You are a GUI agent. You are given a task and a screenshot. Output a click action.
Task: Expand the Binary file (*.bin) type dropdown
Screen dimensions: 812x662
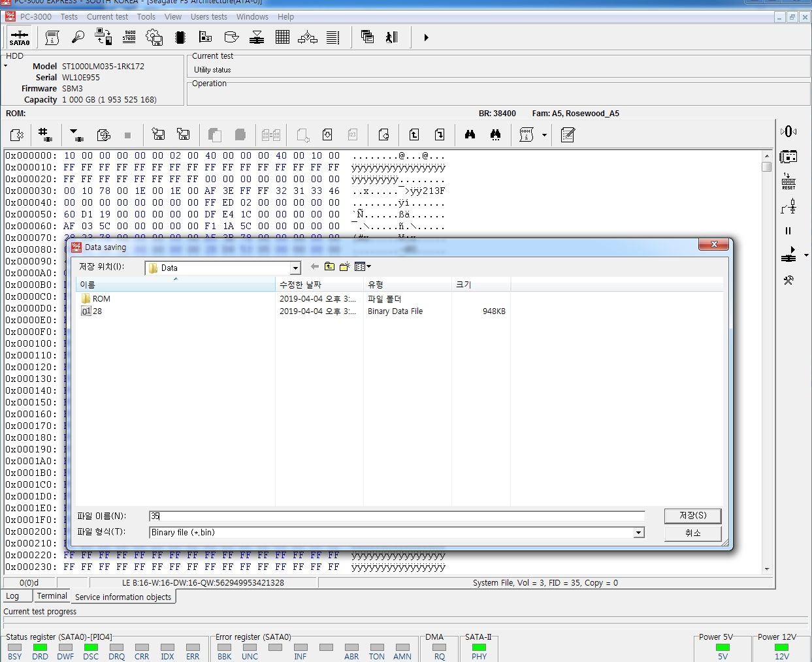639,533
